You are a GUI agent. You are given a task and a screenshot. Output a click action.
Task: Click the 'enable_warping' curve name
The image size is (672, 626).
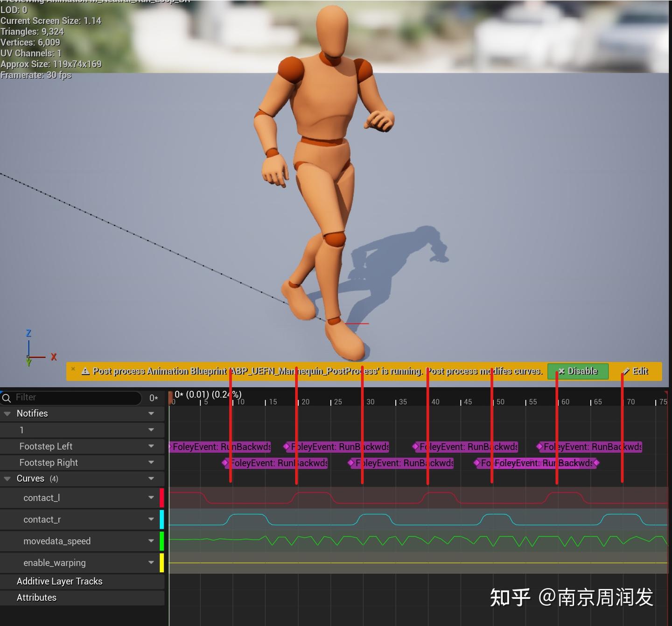coord(55,563)
